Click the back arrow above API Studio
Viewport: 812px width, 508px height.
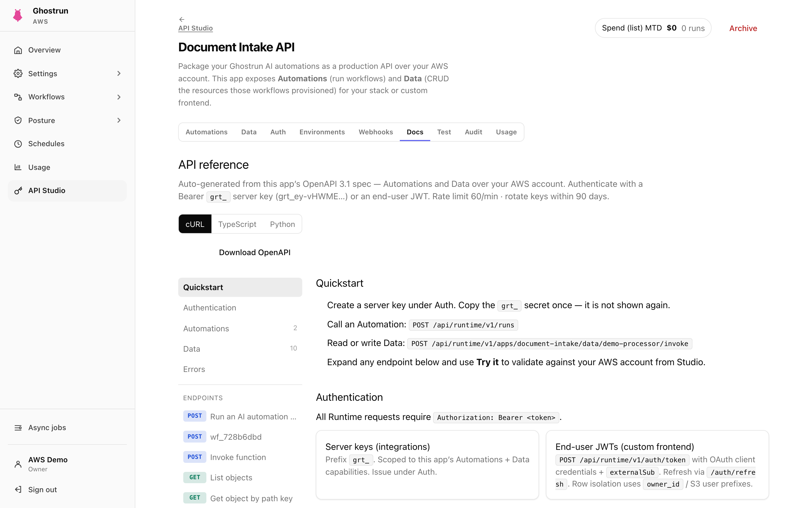coord(182,19)
